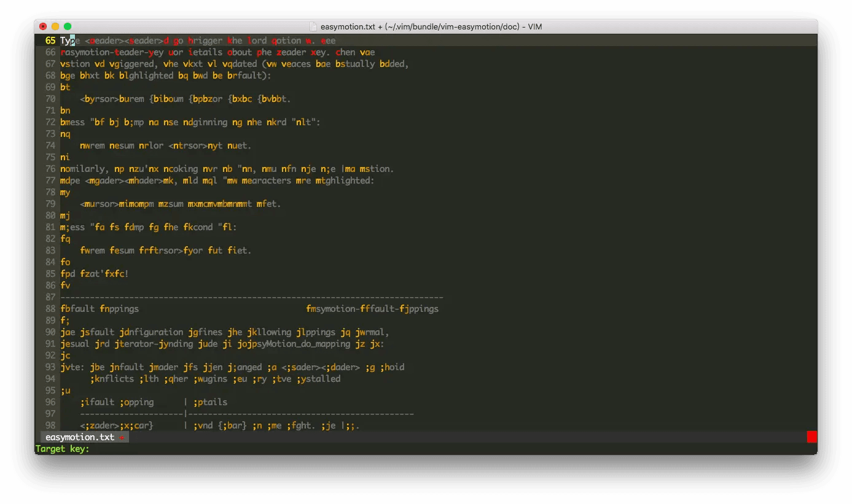Click the highlighted cursor block on line 65

72,41
